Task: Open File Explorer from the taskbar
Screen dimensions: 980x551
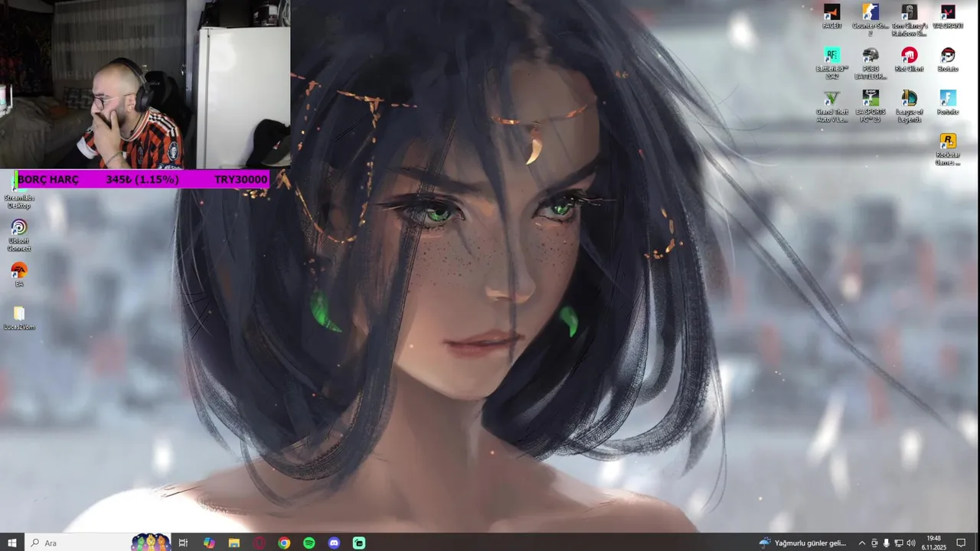Action: point(234,543)
